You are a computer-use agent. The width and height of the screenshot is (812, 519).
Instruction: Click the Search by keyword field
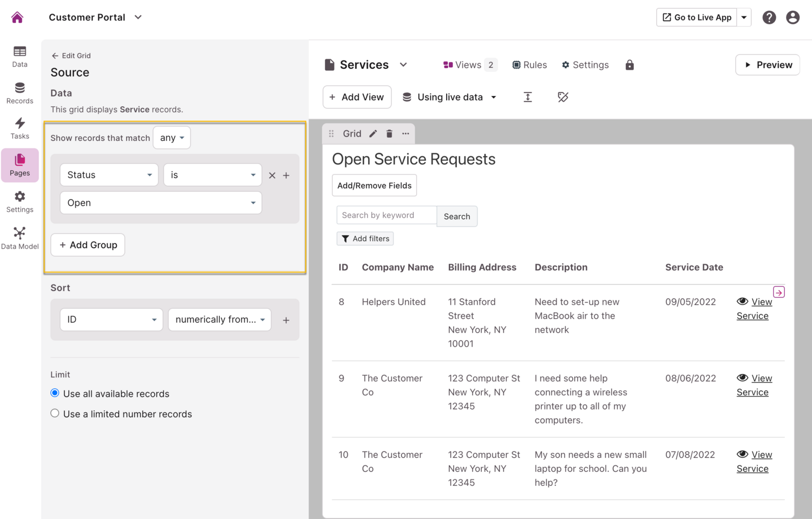click(x=386, y=215)
